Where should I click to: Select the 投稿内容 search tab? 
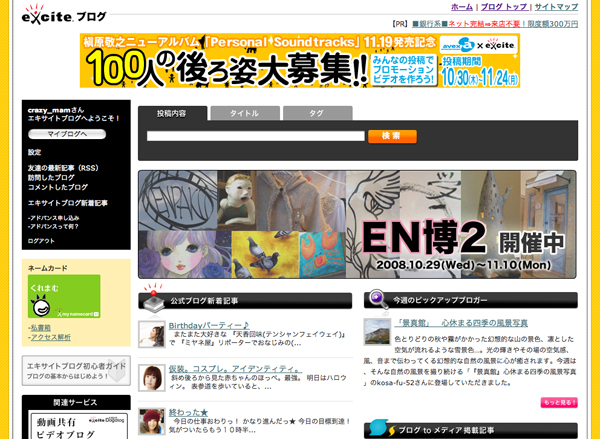172,113
